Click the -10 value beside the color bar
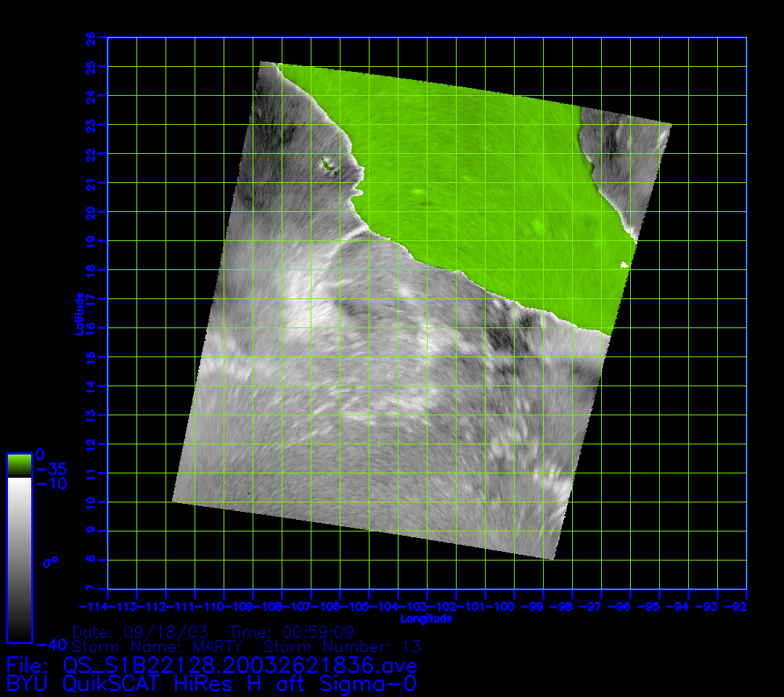Viewport: 784px width, 697px height. coord(51,484)
